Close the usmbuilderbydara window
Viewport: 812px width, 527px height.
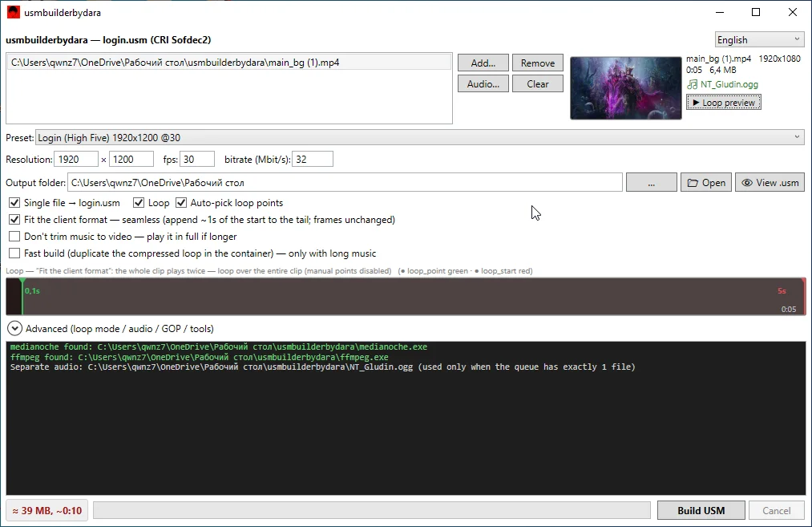pos(792,13)
